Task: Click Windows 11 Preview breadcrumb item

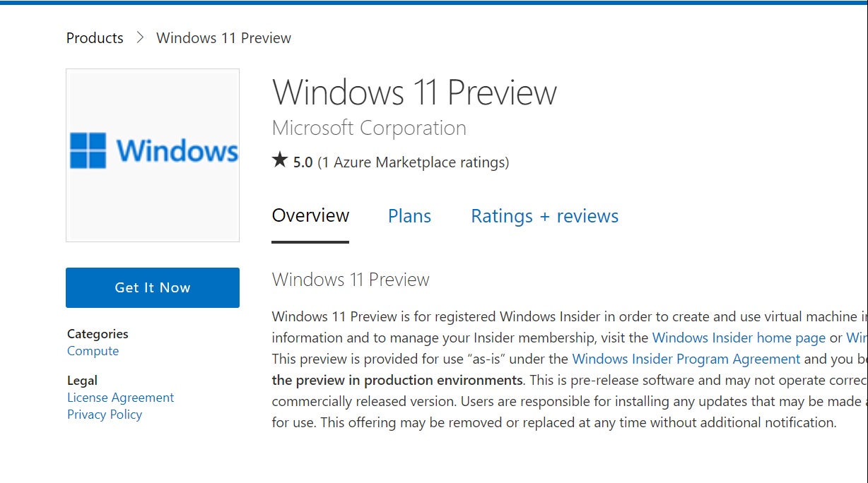Action: (x=223, y=38)
